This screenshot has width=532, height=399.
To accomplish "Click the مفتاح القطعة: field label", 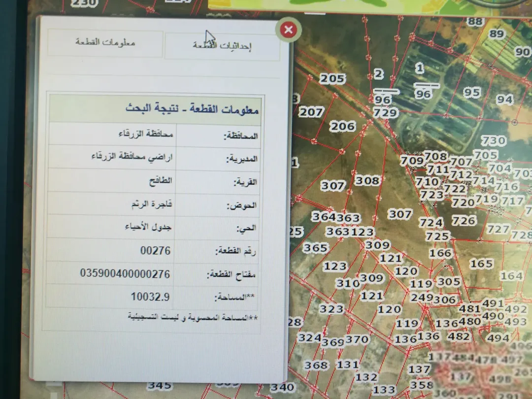I will coord(231,275).
